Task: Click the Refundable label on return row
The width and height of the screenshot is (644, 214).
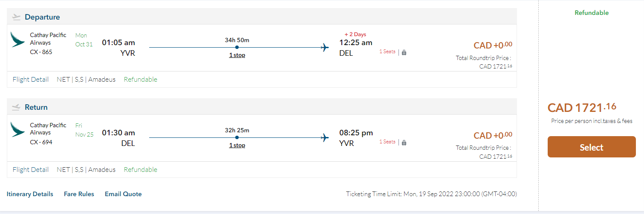Action: point(140,169)
